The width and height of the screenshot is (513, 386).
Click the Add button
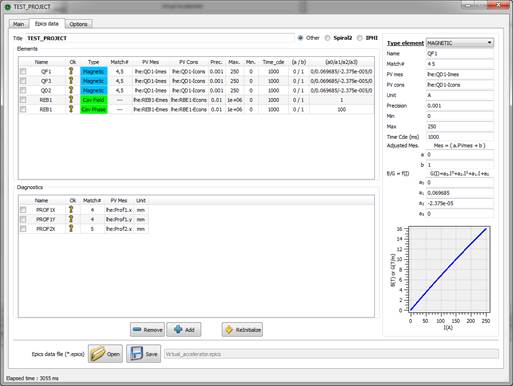[x=184, y=330]
